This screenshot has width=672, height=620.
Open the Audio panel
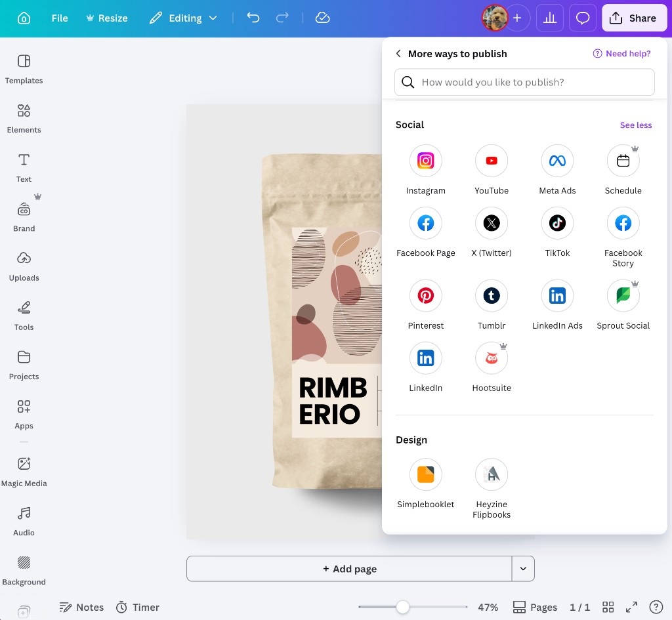click(24, 518)
